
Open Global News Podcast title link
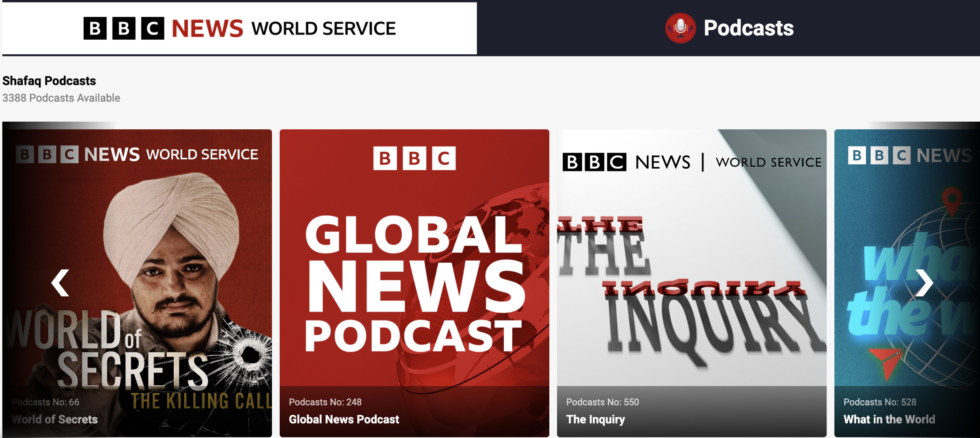tap(344, 419)
